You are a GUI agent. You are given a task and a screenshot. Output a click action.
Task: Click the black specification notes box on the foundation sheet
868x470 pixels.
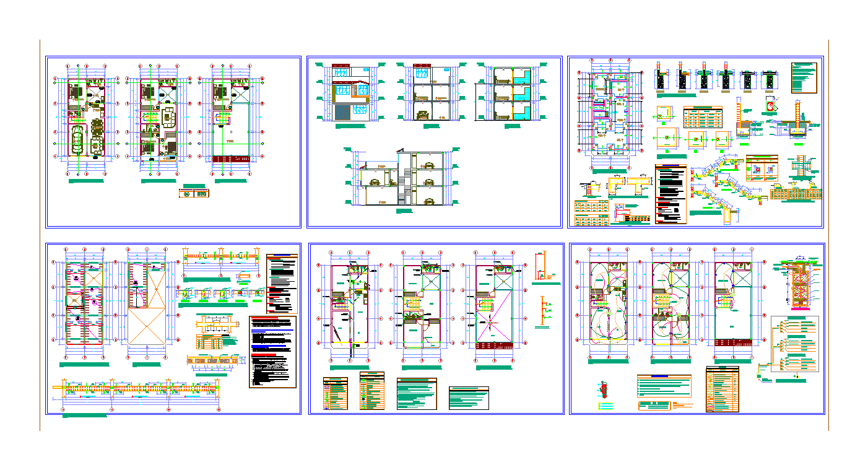tap(671, 193)
